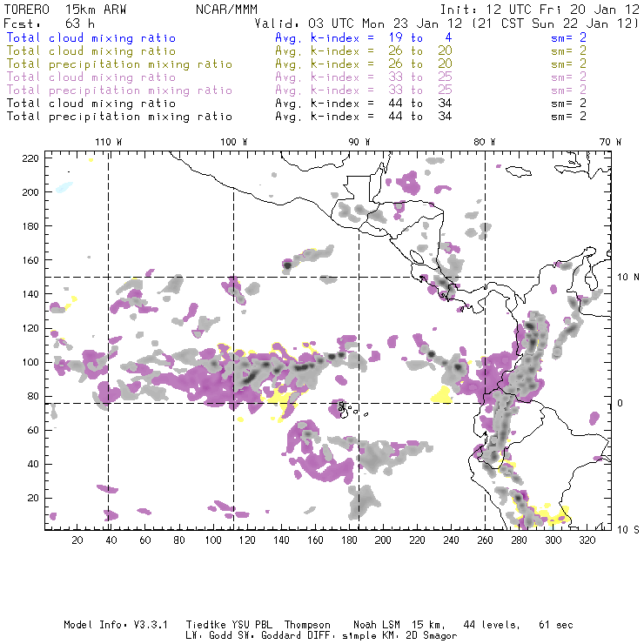Screen dimensions: 644x644
Task: Click the purple "Total precipitation mixing ratio" legend row
Action: pos(296,91)
